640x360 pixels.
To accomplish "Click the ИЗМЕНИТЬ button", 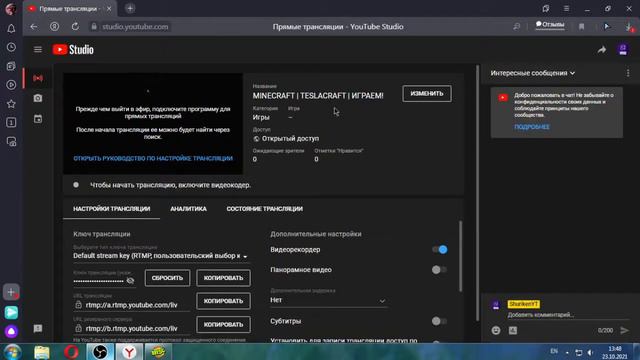I will pyautogui.click(x=427, y=93).
